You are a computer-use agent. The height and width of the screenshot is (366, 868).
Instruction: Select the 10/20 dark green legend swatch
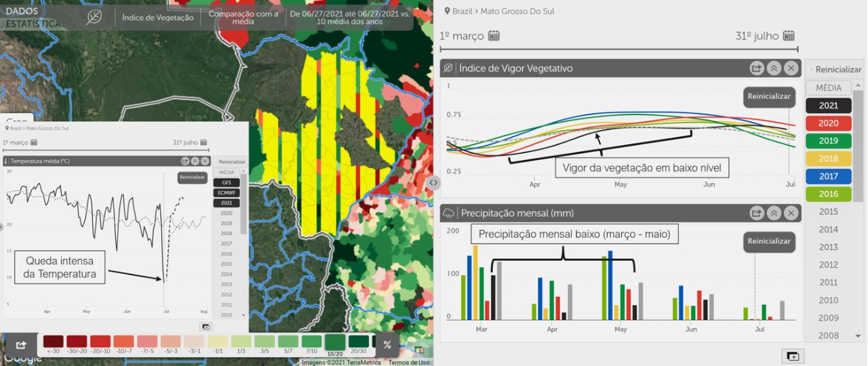pyautogui.click(x=334, y=344)
